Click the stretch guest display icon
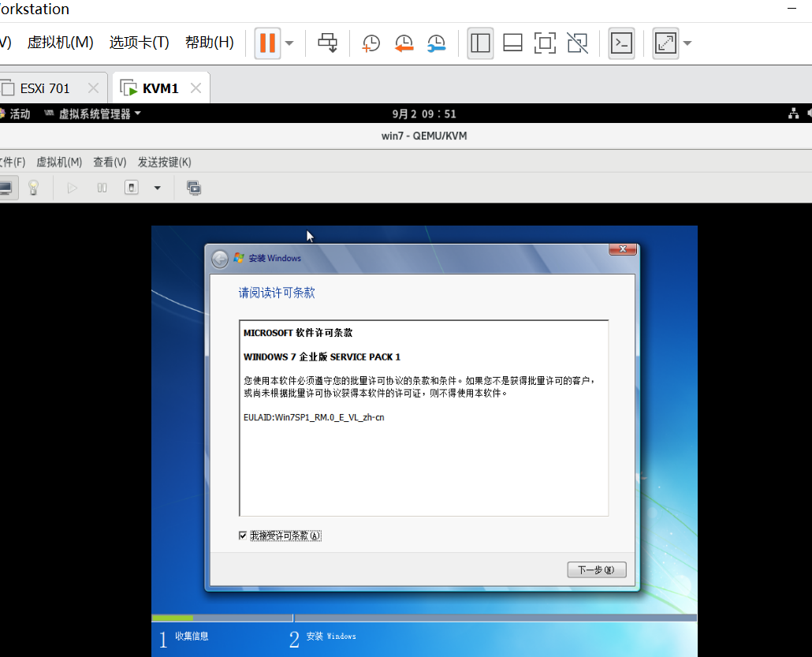 (665, 43)
